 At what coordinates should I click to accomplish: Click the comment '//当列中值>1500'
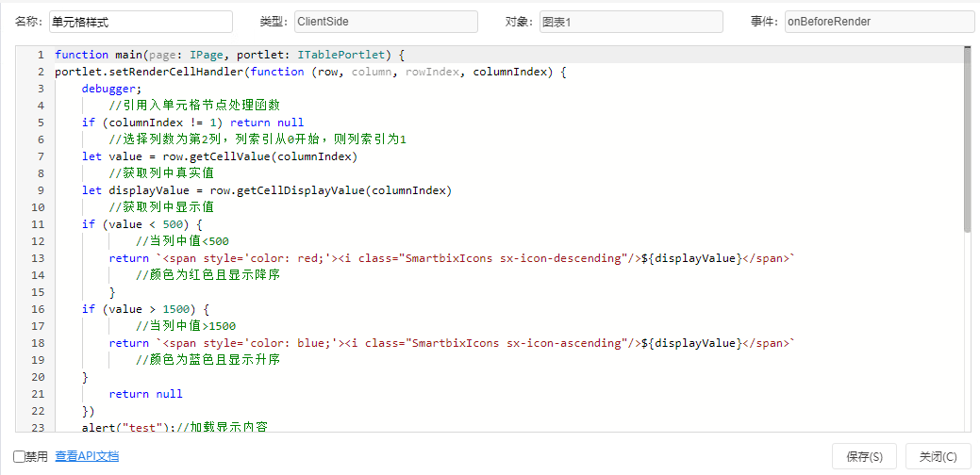[x=186, y=326]
